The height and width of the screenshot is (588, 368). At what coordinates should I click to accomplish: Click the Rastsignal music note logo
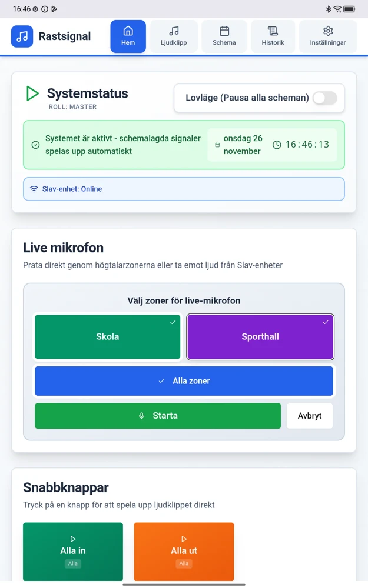[22, 36]
